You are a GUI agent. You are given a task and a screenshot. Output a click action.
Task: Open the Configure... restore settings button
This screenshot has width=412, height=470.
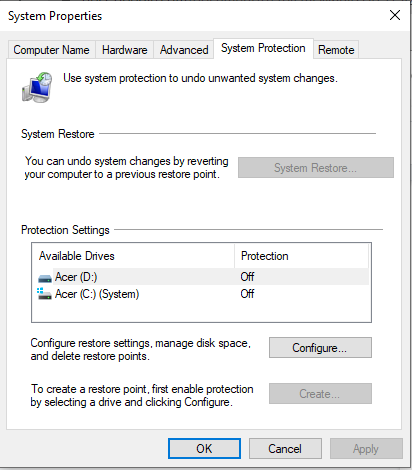pos(320,348)
